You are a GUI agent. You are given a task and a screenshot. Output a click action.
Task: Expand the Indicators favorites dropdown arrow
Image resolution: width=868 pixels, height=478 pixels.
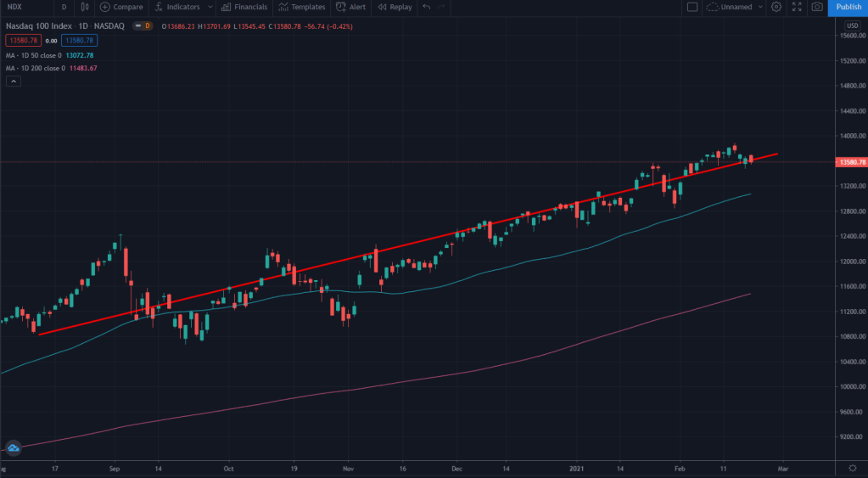click(x=210, y=7)
